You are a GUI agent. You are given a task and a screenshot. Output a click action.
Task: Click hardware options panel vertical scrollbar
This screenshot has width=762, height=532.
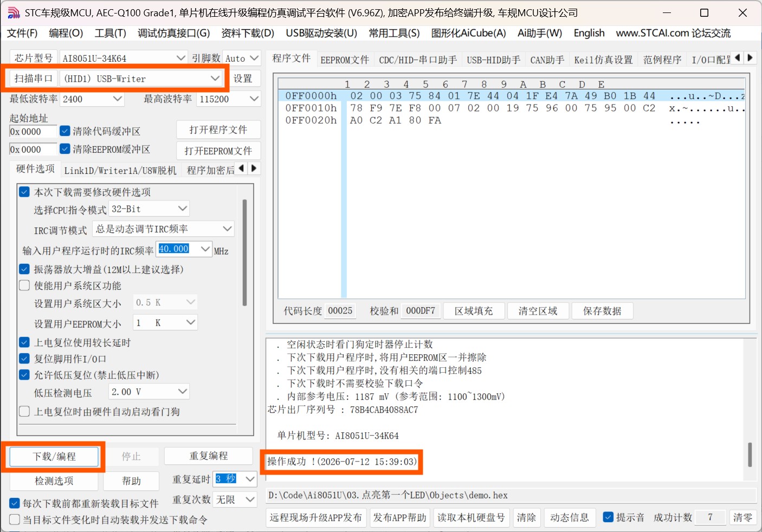pyautogui.click(x=244, y=253)
